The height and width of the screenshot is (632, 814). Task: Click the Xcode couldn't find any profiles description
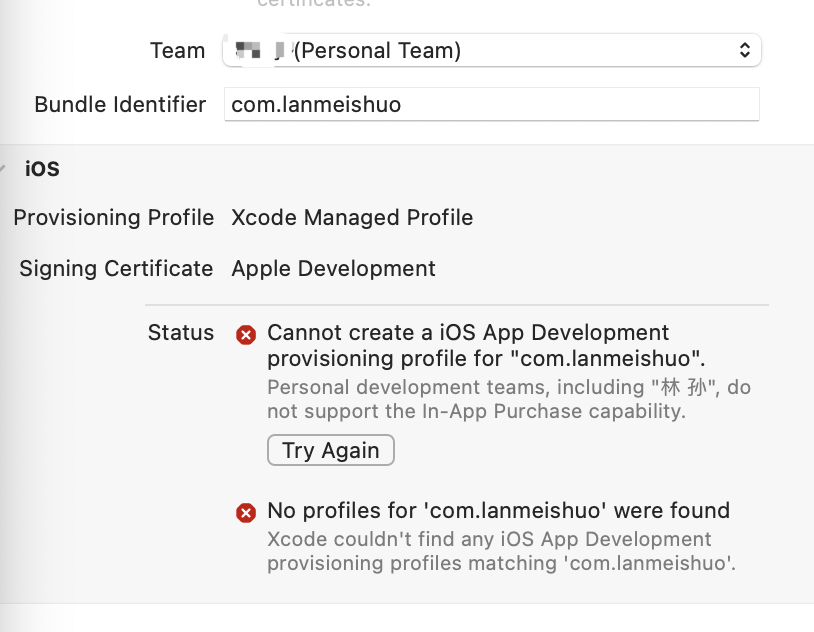501,551
